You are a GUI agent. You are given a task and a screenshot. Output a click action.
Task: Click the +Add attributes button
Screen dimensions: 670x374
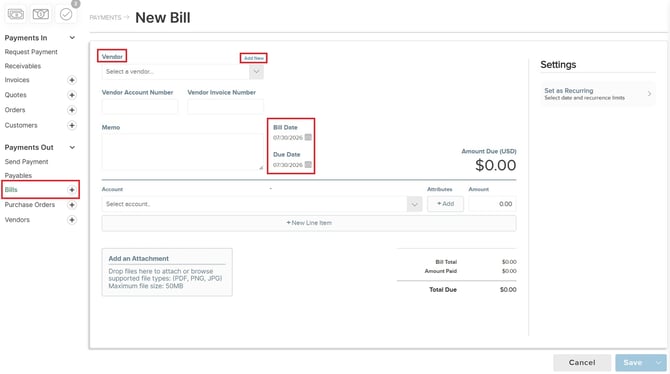445,204
